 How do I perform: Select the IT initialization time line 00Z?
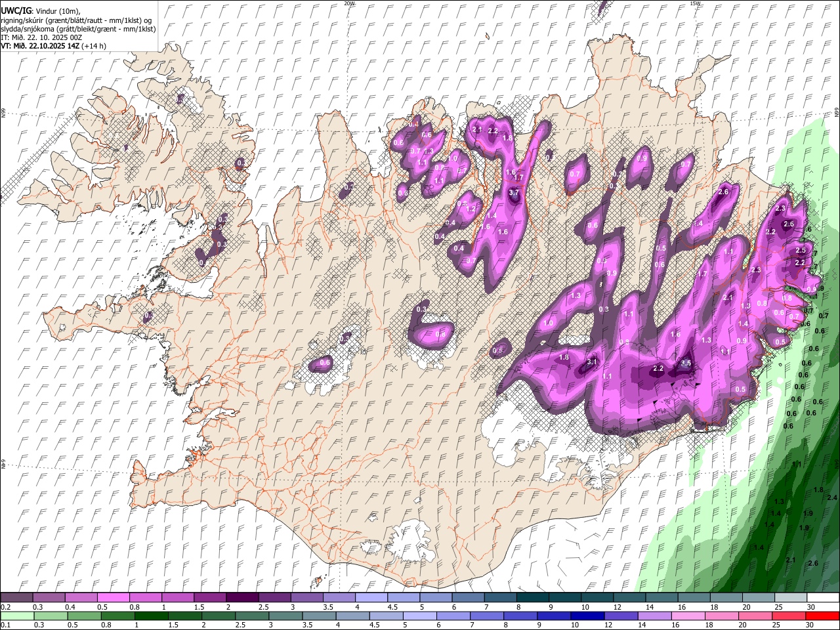pyautogui.click(x=41, y=37)
